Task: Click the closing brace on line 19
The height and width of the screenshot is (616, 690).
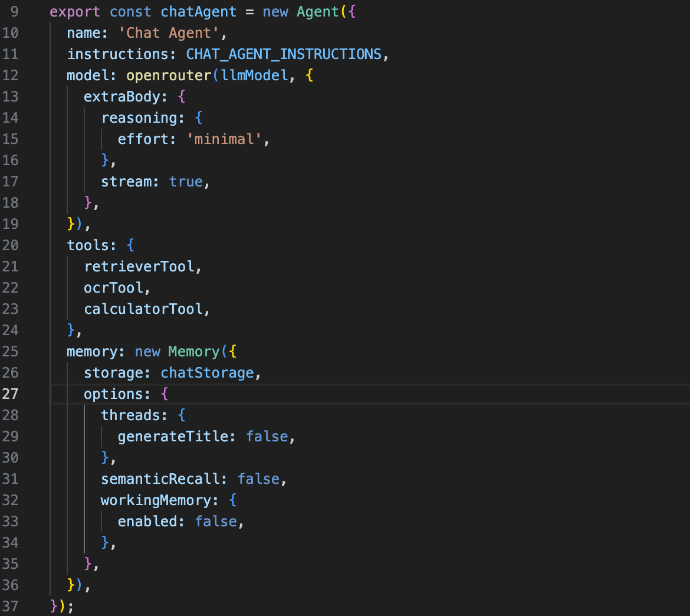Action: (x=71, y=224)
